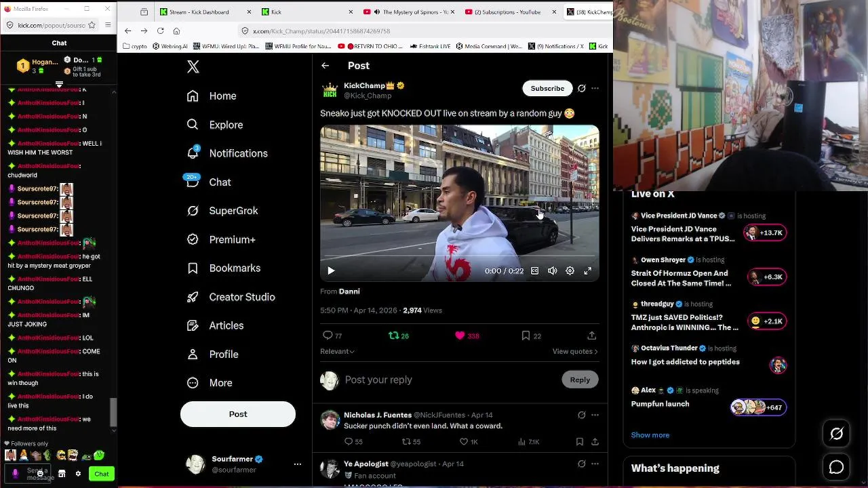Screen dimensions: 868x488
Task: Switch to Subscriptions - YouTube tab
Action: [x=511, y=12]
